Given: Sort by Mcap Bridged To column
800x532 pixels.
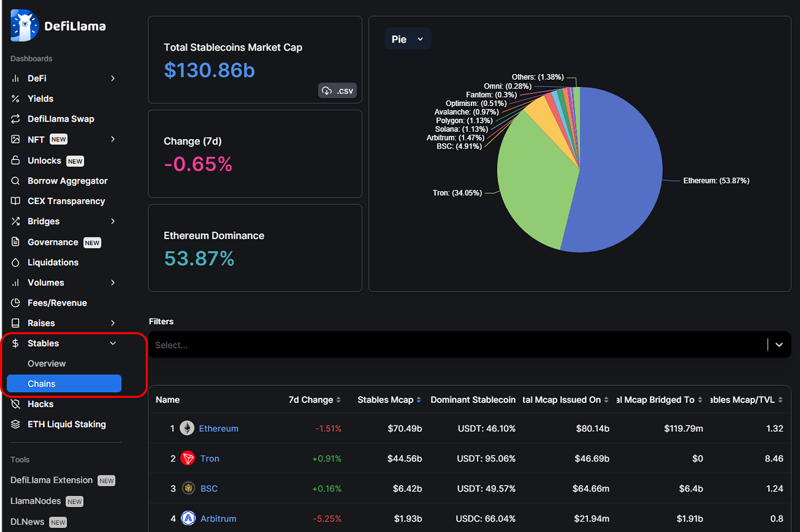Looking at the screenshot, I should [659, 400].
